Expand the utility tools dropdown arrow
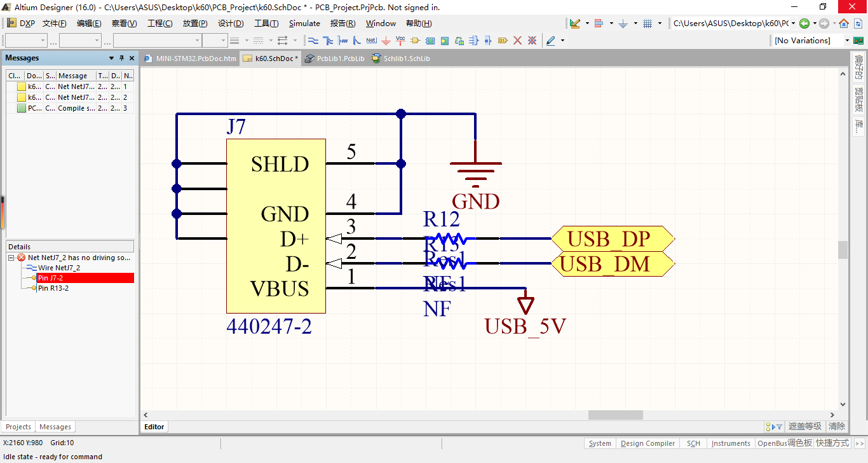 click(x=587, y=24)
